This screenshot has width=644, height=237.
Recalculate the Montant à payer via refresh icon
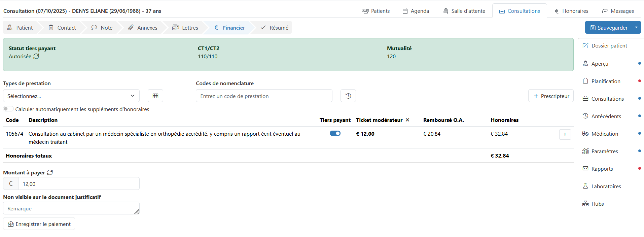(x=50, y=172)
